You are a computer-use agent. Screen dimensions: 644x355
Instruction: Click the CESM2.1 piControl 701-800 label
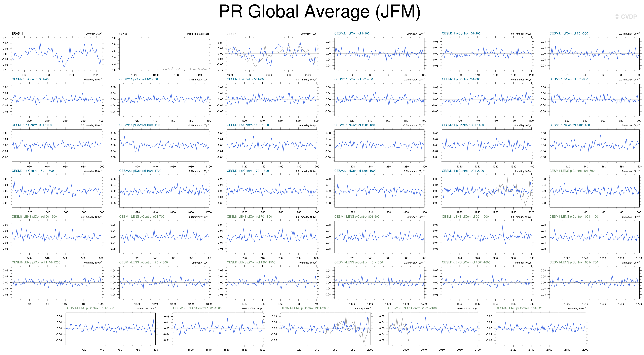pyautogui.click(x=461, y=79)
